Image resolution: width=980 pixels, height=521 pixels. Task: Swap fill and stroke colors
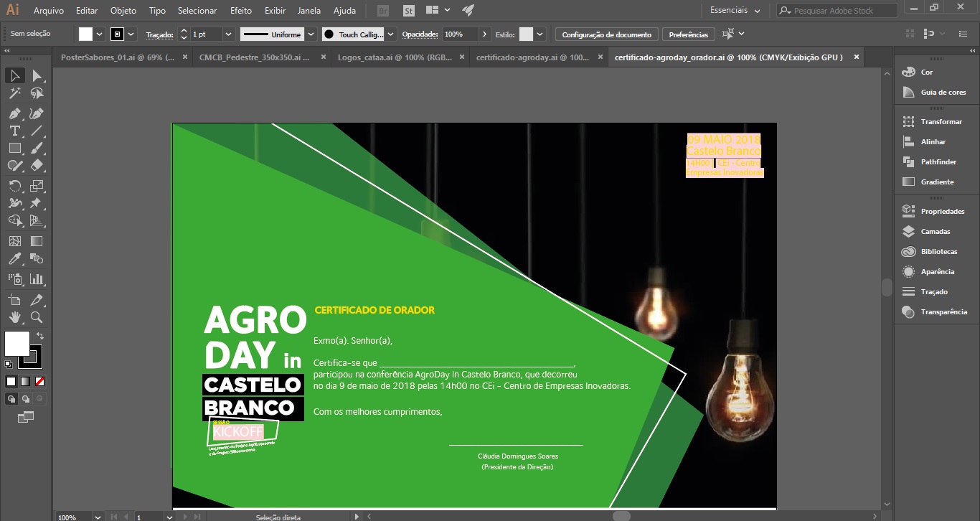coord(41,335)
